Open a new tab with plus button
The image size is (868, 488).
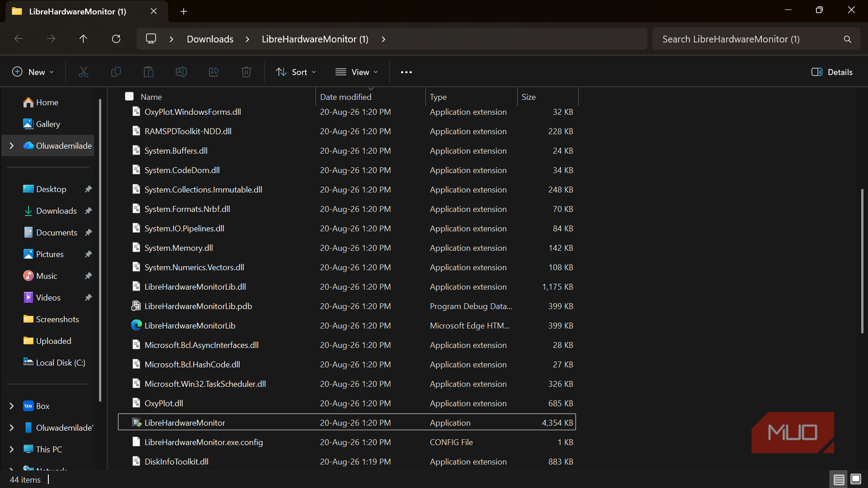184,12
